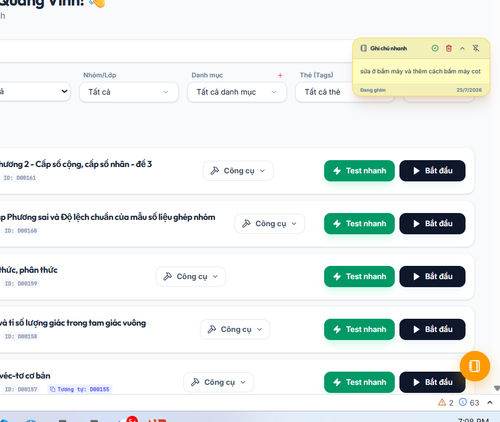The image size is (500, 422).
Task: Click the notebook icon beside Ghi chú nhanh
Action: click(363, 48)
